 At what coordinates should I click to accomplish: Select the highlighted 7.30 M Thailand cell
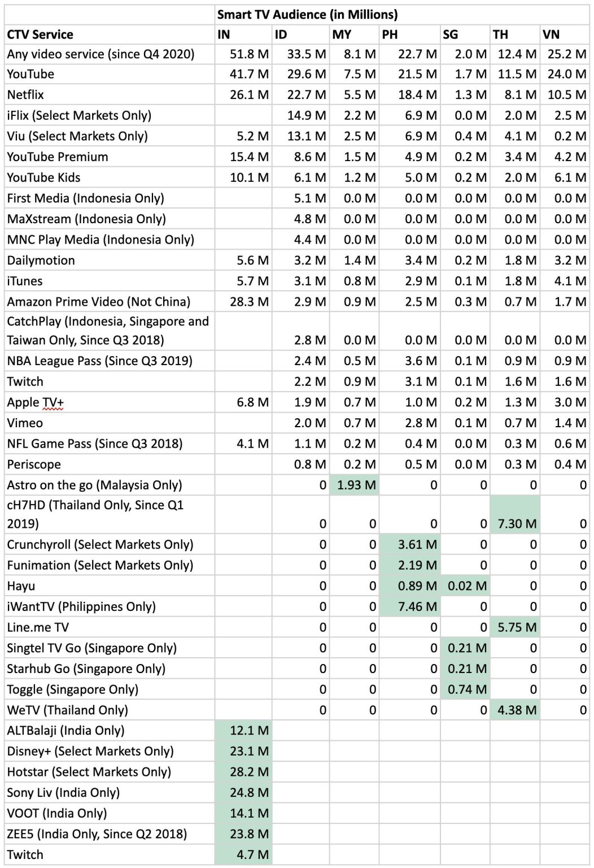514,515
